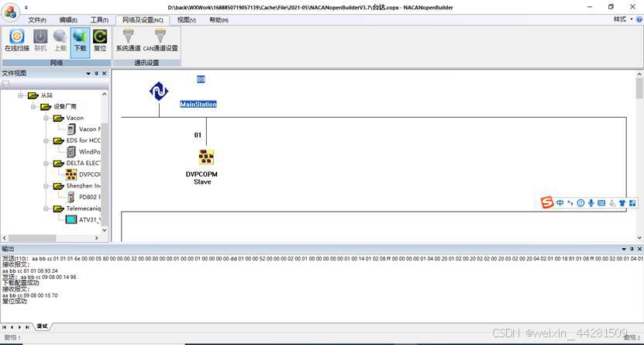The image size is (644, 345).
Task: Click the 复位 reset icon
Action: pos(100,36)
